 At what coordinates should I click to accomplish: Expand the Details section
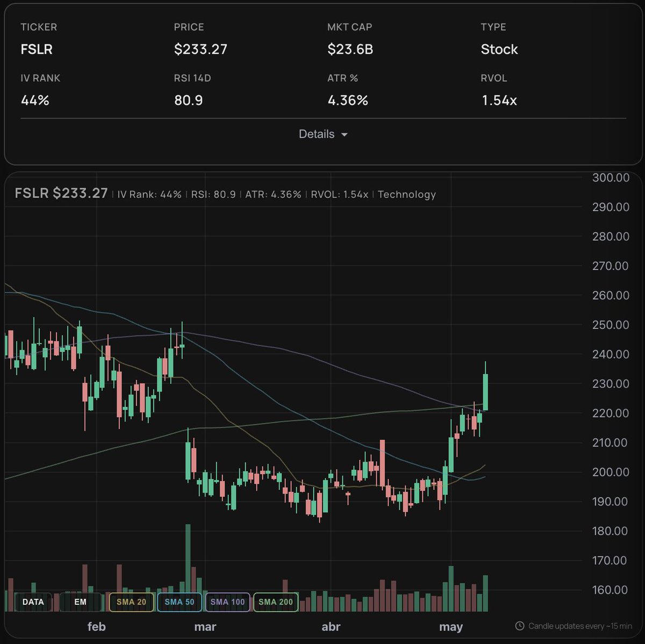(323, 134)
